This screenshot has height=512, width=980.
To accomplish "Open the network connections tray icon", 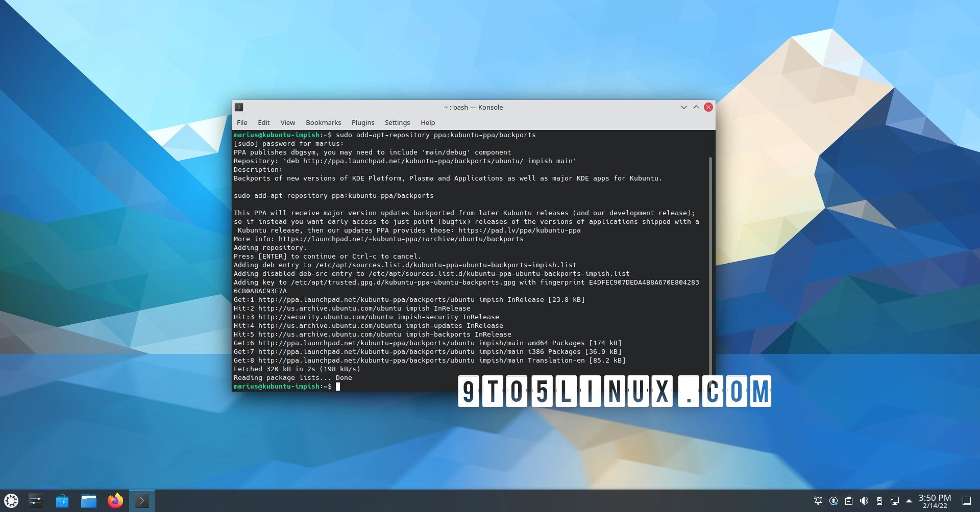I will [895, 501].
